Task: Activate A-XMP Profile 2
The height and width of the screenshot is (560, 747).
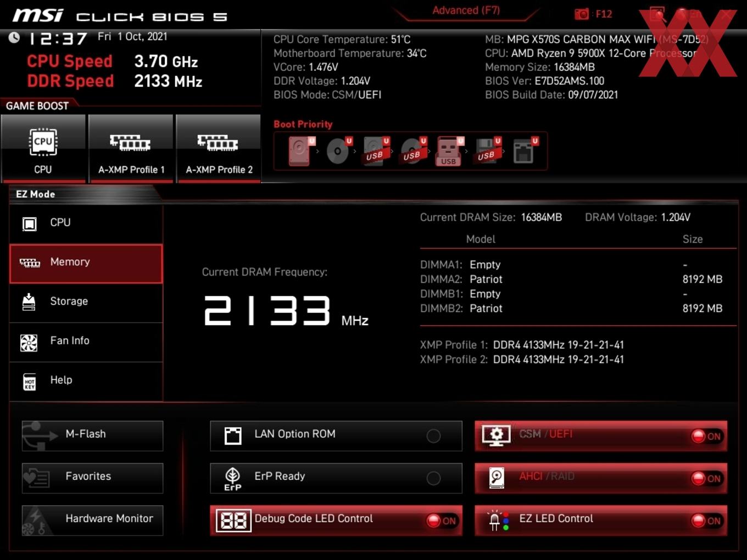Action: click(219, 148)
